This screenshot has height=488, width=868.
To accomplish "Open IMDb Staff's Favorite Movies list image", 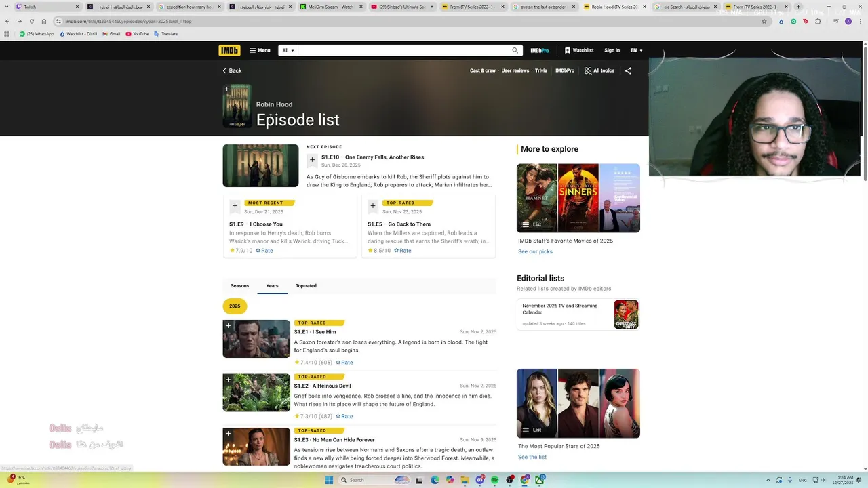I will (x=578, y=198).
